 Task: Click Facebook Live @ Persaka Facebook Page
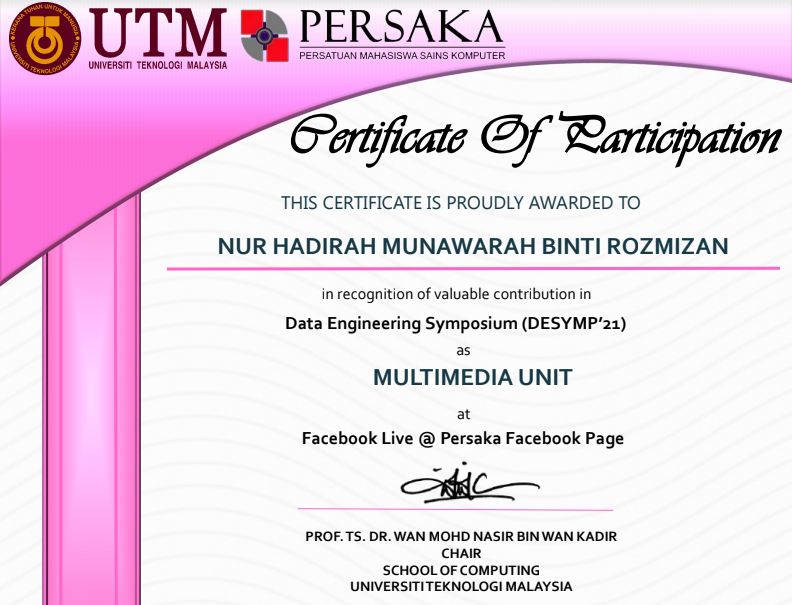tap(462, 438)
